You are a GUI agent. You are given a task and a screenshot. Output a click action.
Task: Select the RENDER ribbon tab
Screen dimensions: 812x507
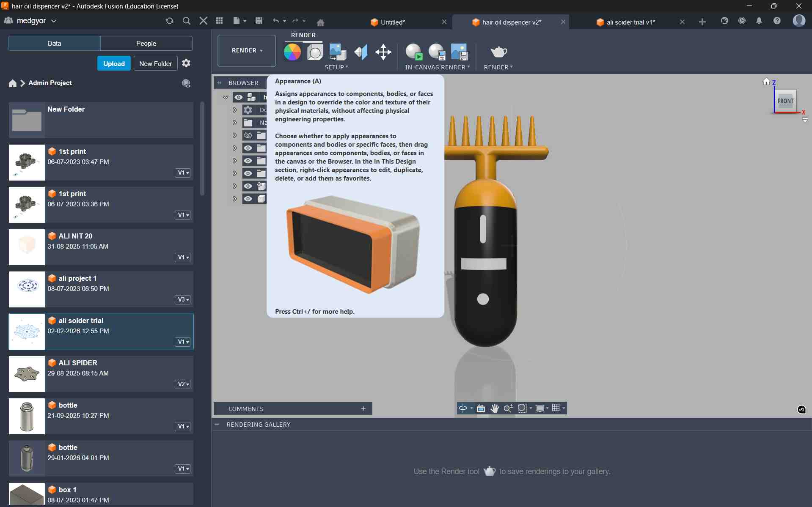(x=303, y=35)
